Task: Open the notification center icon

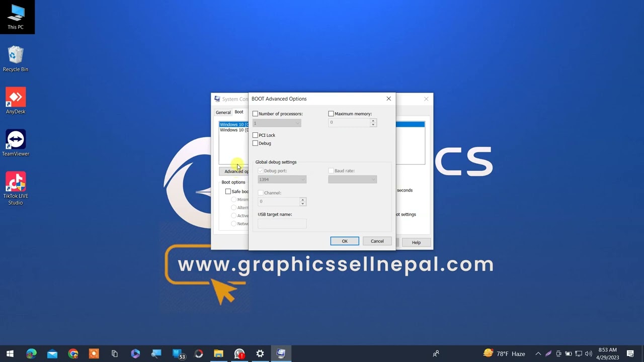Action: click(630, 354)
